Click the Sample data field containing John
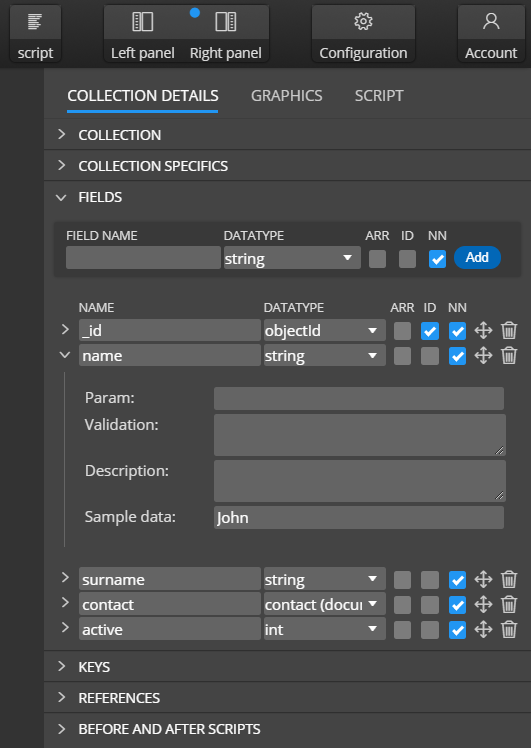This screenshot has width=531, height=748. (x=359, y=518)
